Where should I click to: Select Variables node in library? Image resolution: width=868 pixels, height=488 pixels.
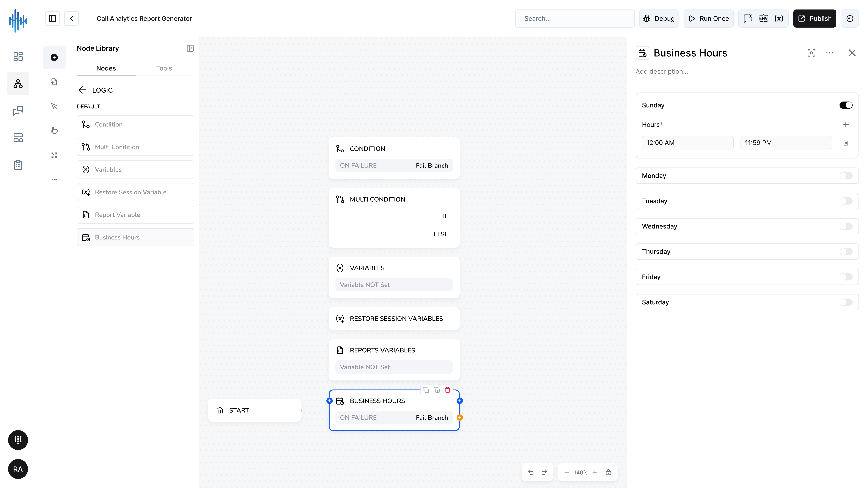pos(135,169)
